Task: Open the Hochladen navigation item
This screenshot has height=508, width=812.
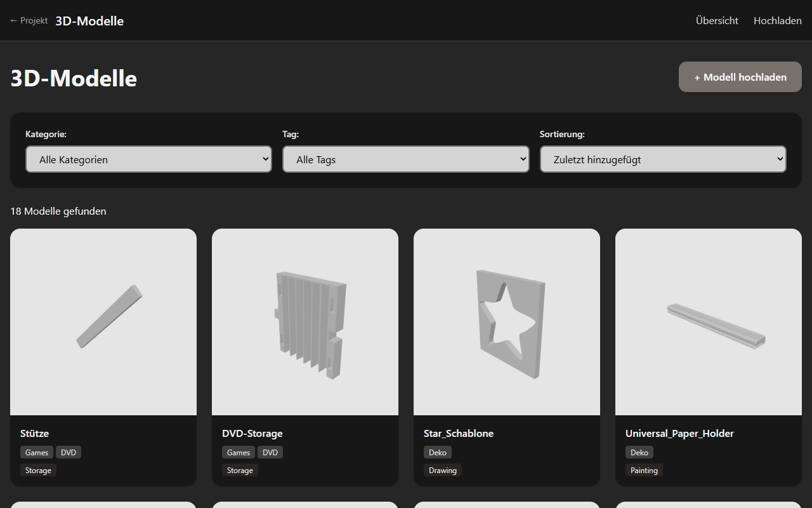Action: coord(778,20)
